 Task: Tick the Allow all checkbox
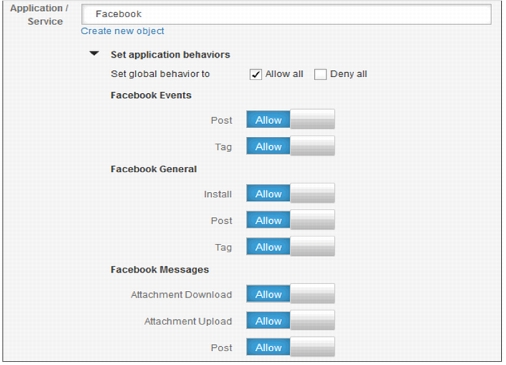click(x=256, y=74)
